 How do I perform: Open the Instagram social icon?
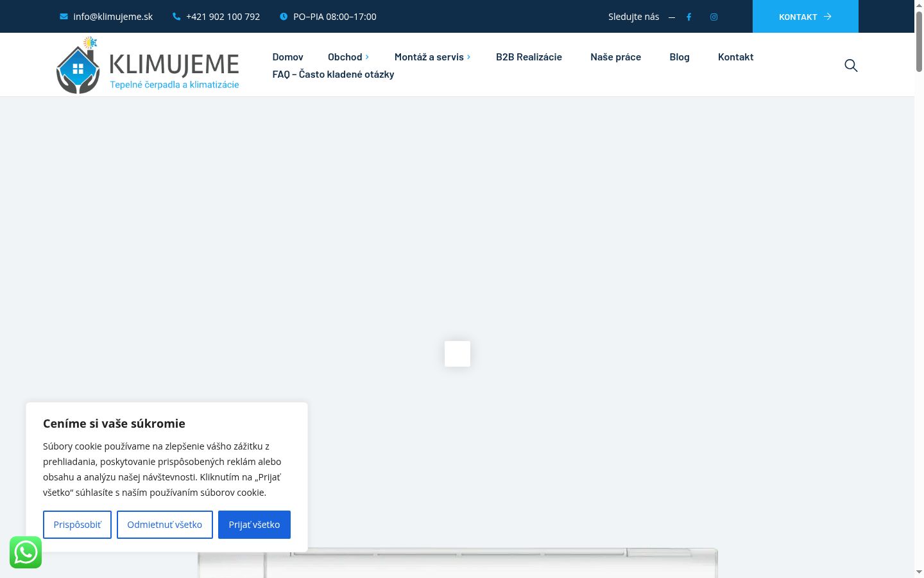point(714,17)
